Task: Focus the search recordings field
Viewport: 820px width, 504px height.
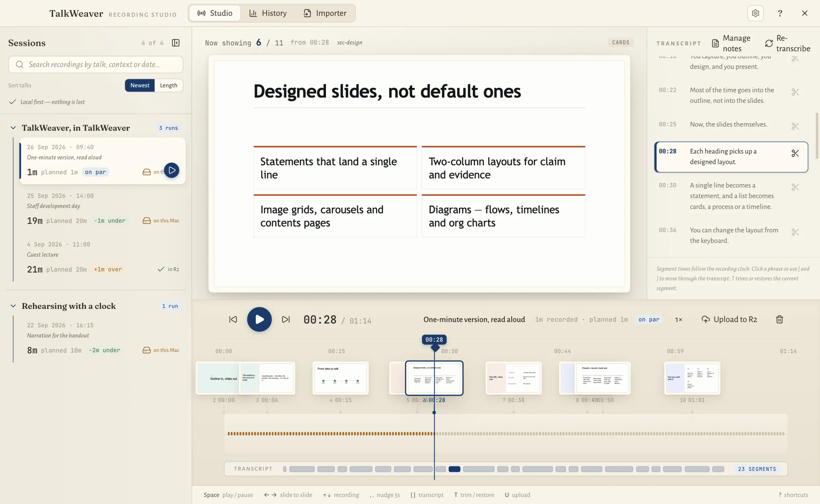Action: [x=96, y=65]
